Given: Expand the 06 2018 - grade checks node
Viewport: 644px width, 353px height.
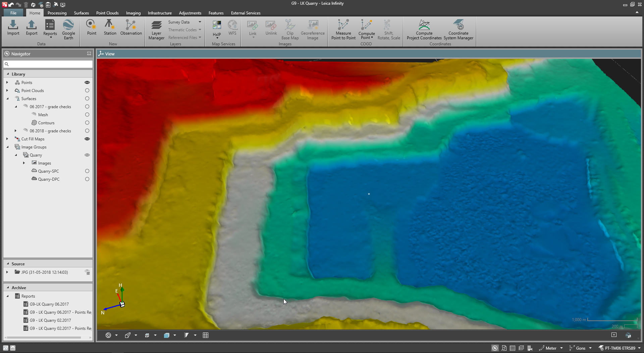Looking at the screenshot, I should pos(15,131).
